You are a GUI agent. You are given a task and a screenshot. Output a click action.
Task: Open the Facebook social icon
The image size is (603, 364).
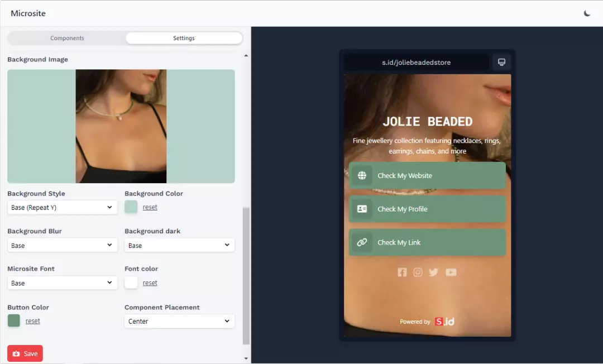(402, 272)
